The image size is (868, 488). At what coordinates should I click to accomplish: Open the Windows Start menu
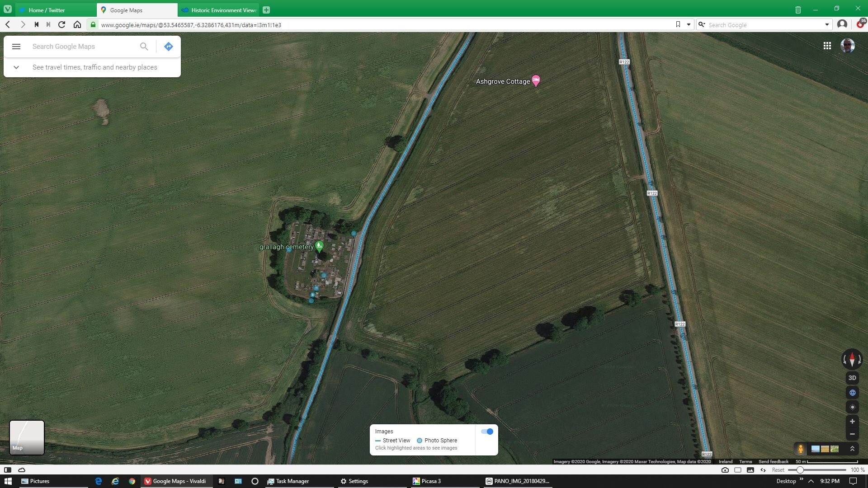8,481
